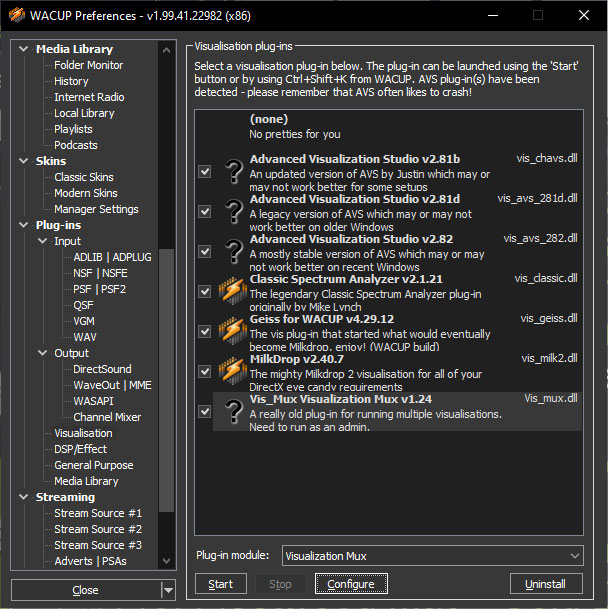Disable the MilkDrop v2.40.7 plug-in checkbox
608x609 pixels.
click(205, 371)
